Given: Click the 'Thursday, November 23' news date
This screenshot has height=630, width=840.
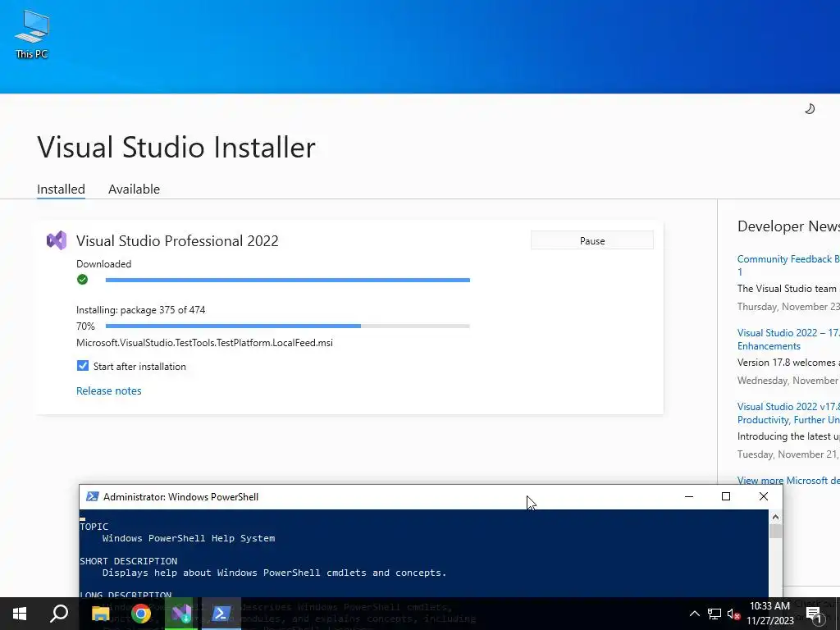Looking at the screenshot, I should (788, 307).
